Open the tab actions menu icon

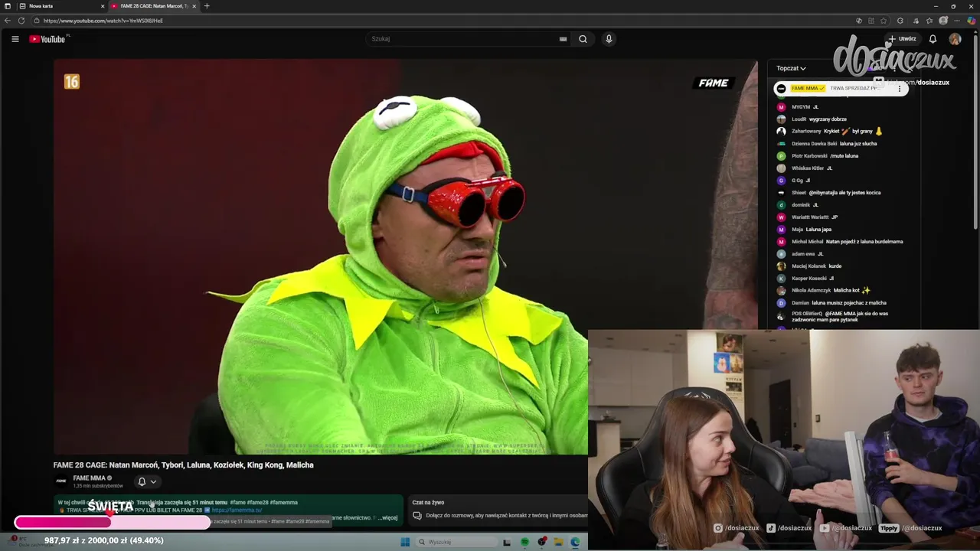coord(7,6)
